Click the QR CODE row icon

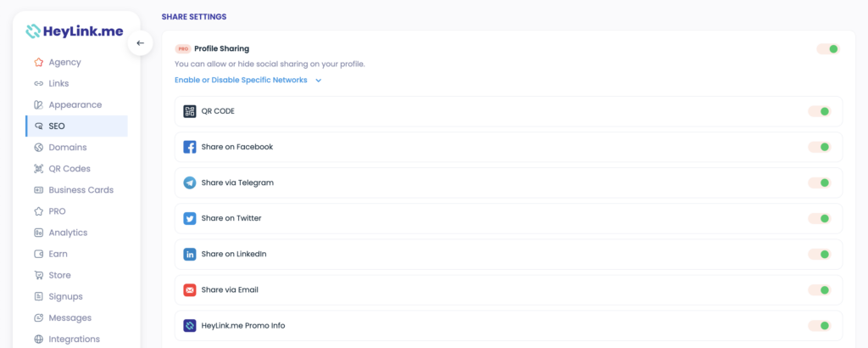[190, 111]
